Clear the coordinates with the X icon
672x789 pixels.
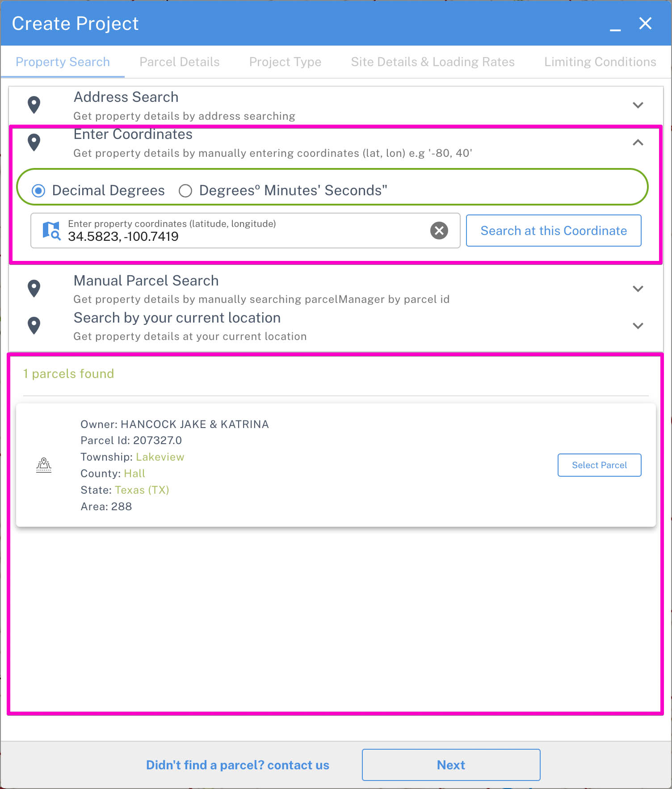439,231
